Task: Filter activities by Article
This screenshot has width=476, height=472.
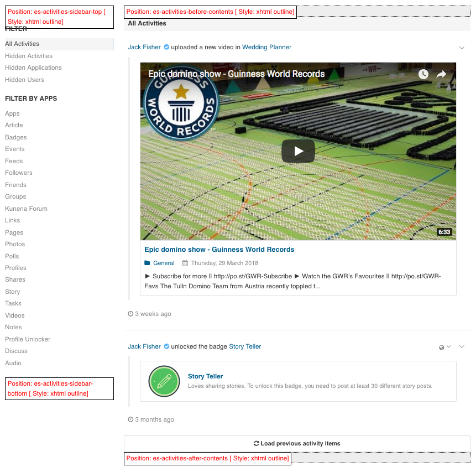Action: coord(14,125)
